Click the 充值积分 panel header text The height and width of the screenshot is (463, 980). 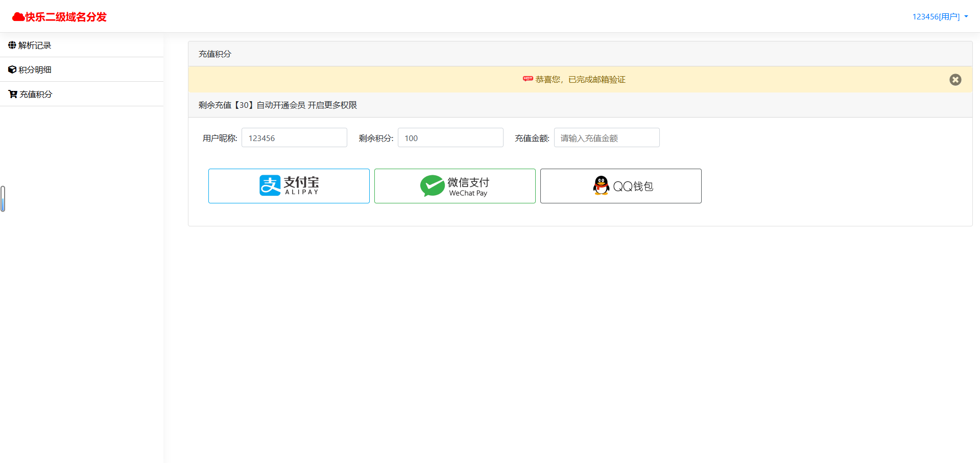click(215, 54)
